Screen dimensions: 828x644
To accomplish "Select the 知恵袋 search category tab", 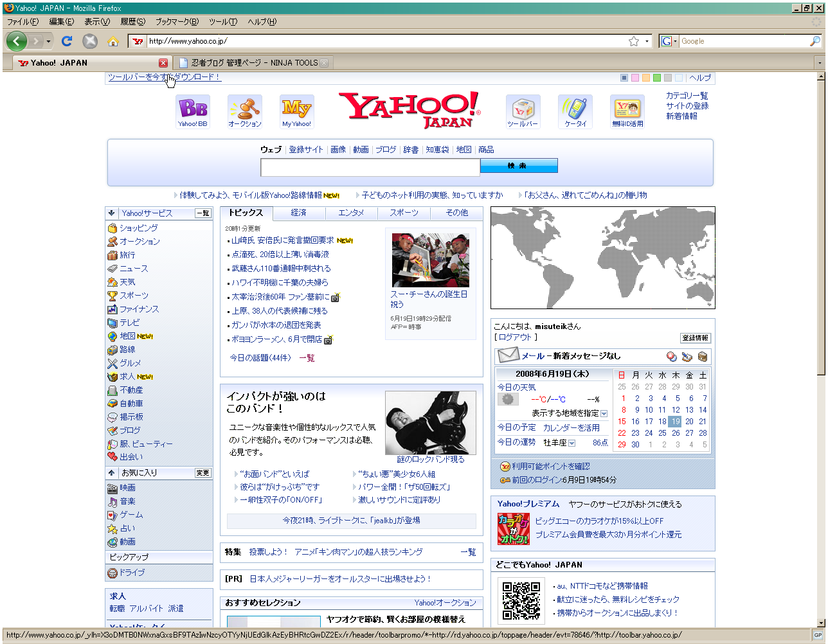I will pyautogui.click(x=437, y=150).
